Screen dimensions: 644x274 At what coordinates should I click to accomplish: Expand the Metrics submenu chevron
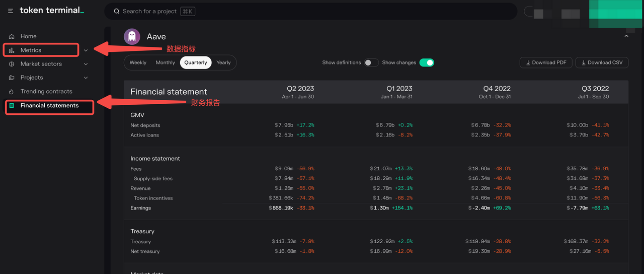click(86, 50)
